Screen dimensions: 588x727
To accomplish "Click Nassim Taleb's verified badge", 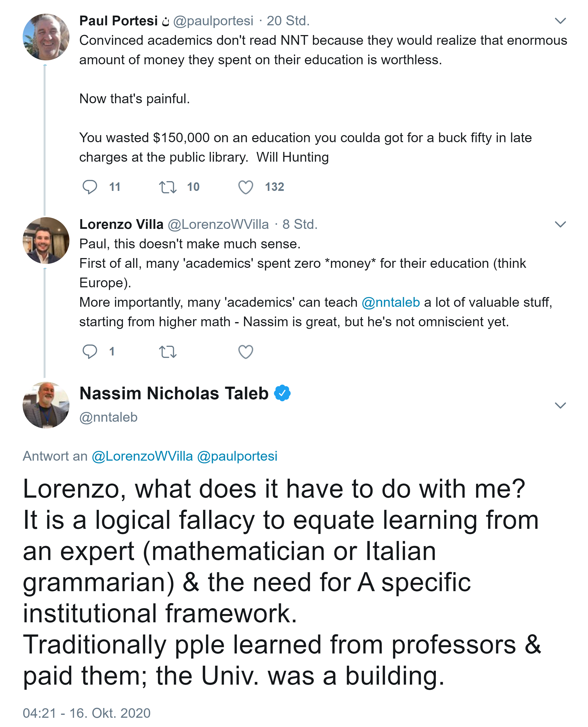I will [x=282, y=393].
